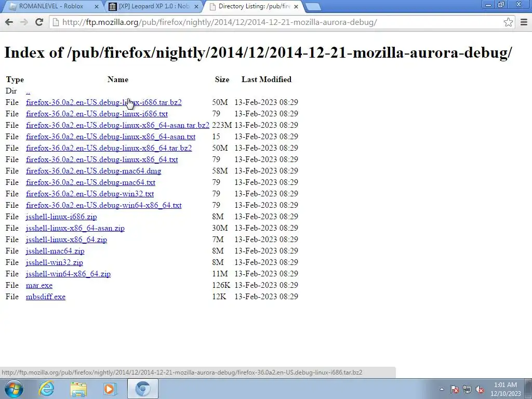532x399 pixels.
Task: Open debug-win64-x86_64.txt link
Action: (x=104, y=205)
